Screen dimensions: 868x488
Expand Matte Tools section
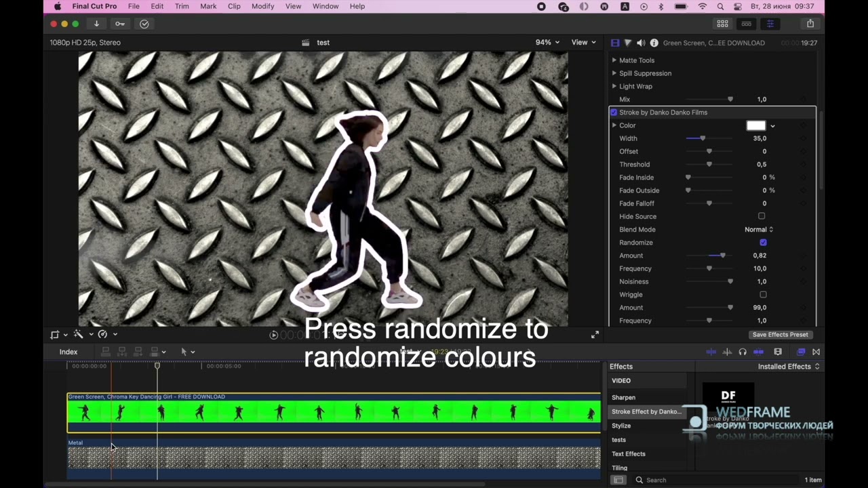point(614,60)
